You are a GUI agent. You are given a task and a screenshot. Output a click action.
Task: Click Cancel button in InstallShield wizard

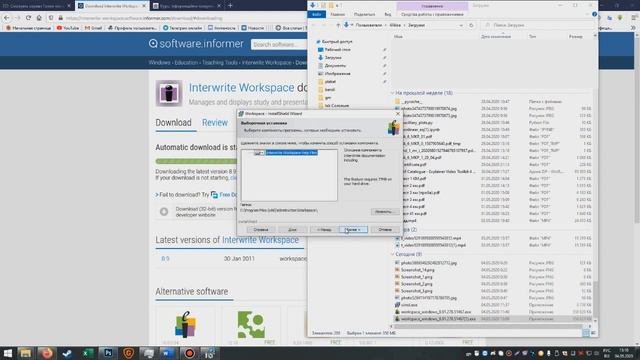(x=385, y=229)
